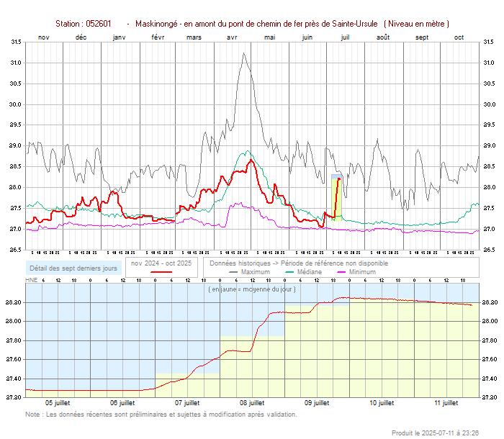Image resolution: width=504 pixels, height=439 pixels.
Task: Click the '31.0' value on the right axis
Action: (x=489, y=63)
